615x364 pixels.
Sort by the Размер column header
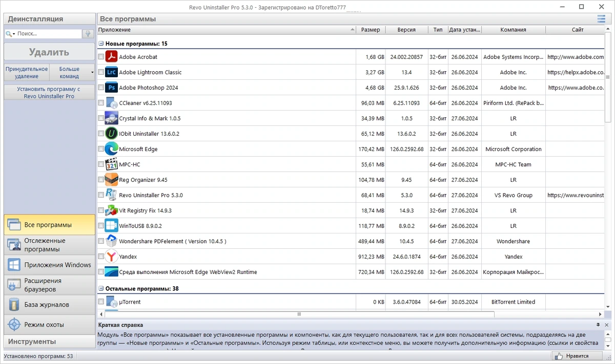371,30
